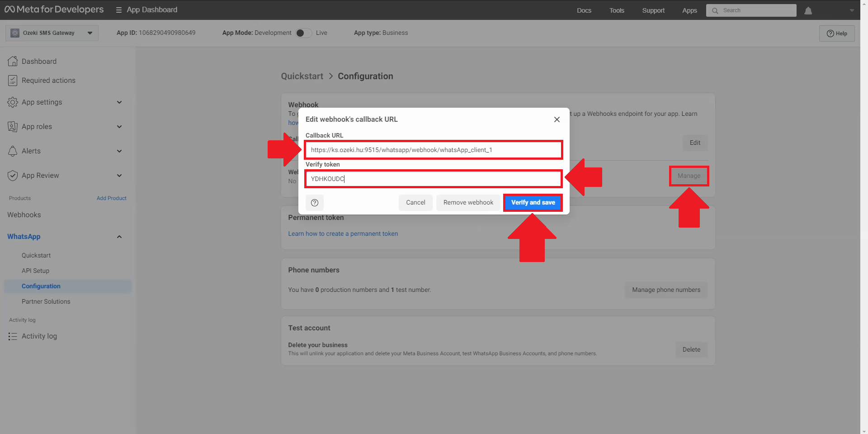Open the App Dashboard hamburger menu
The height and width of the screenshot is (434, 868).
click(x=118, y=10)
